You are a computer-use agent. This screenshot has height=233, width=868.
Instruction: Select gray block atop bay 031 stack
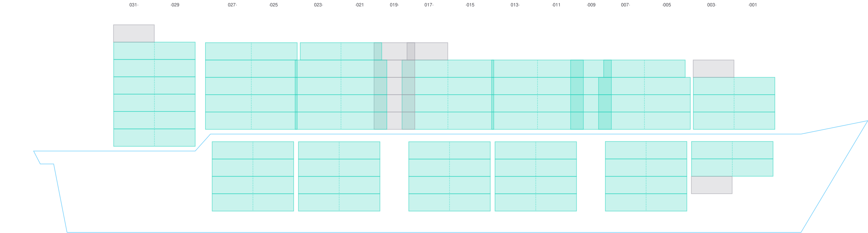134,33
